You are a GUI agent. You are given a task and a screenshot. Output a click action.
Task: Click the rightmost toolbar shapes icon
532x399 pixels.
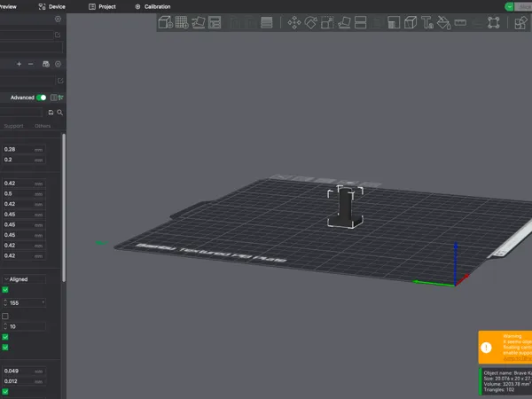pyautogui.click(x=520, y=23)
